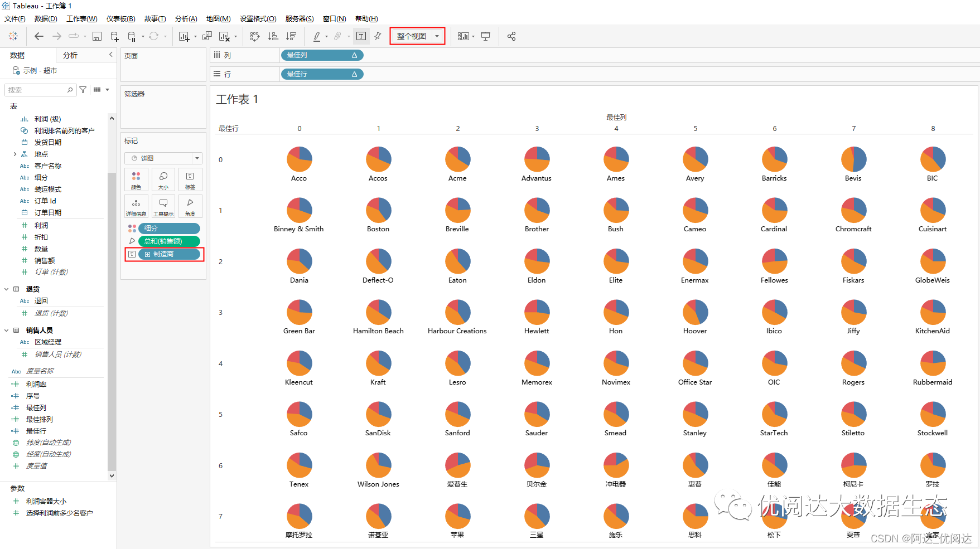This screenshot has width=980, height=549.
Task: Click the 大小 marks card button
Action: 163,180
